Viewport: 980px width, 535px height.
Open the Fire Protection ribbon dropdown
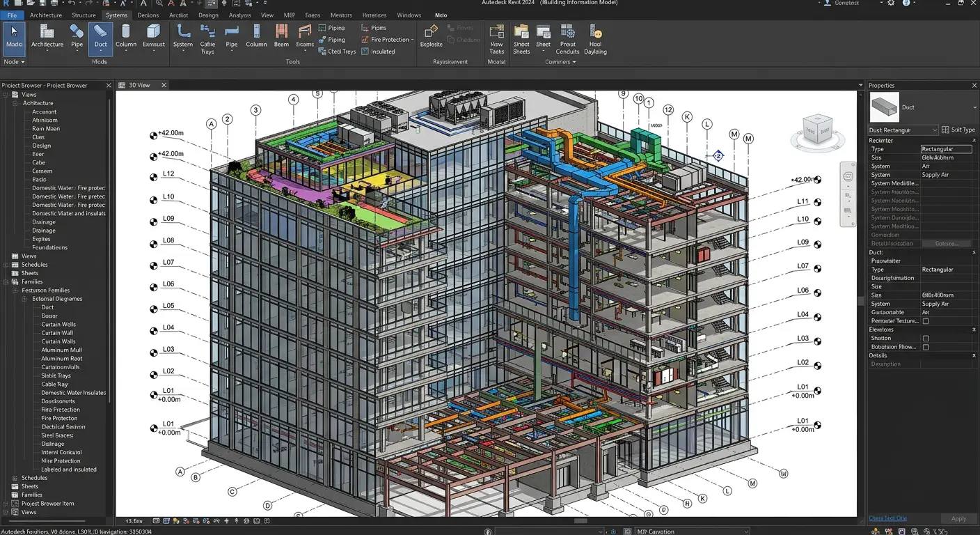pyautogui.click(x=388, y=40)
